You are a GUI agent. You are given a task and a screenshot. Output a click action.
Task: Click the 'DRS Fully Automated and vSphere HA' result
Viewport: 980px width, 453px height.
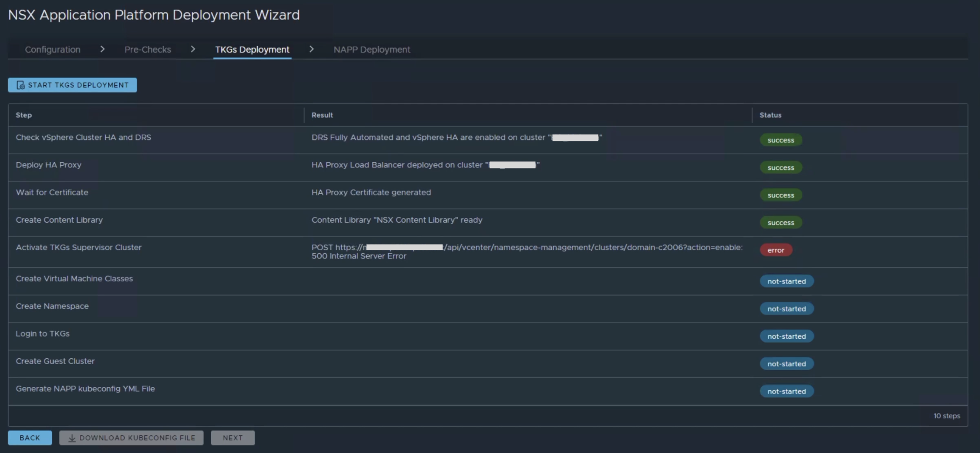[457, 138]
